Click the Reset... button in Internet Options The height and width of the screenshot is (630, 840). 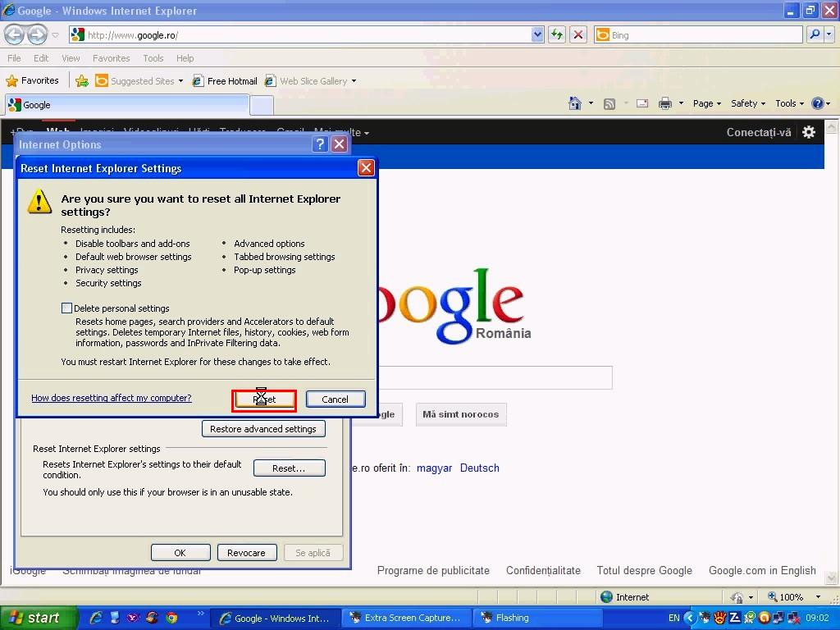coord(290,468)
